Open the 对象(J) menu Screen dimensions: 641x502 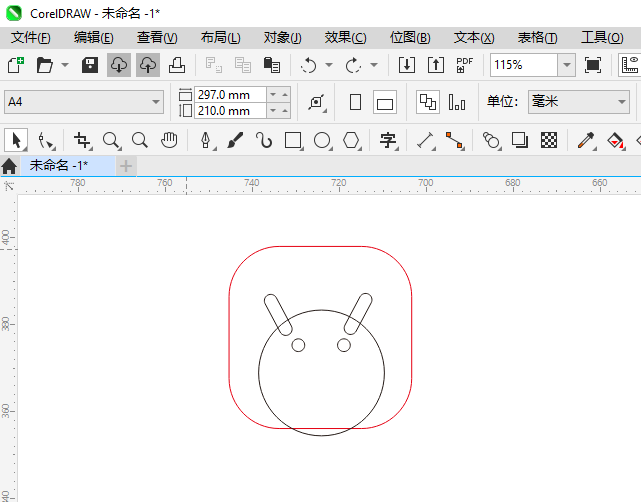point(282,38)
